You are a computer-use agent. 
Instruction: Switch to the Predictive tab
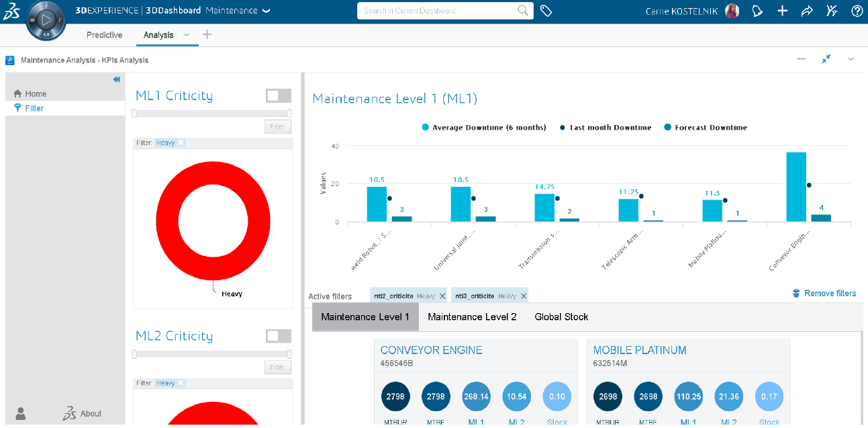[104, 35]
